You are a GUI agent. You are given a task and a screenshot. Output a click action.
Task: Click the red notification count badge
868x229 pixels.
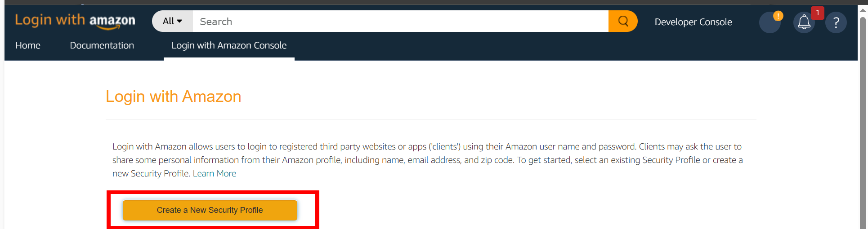click(x=817, y=13)
